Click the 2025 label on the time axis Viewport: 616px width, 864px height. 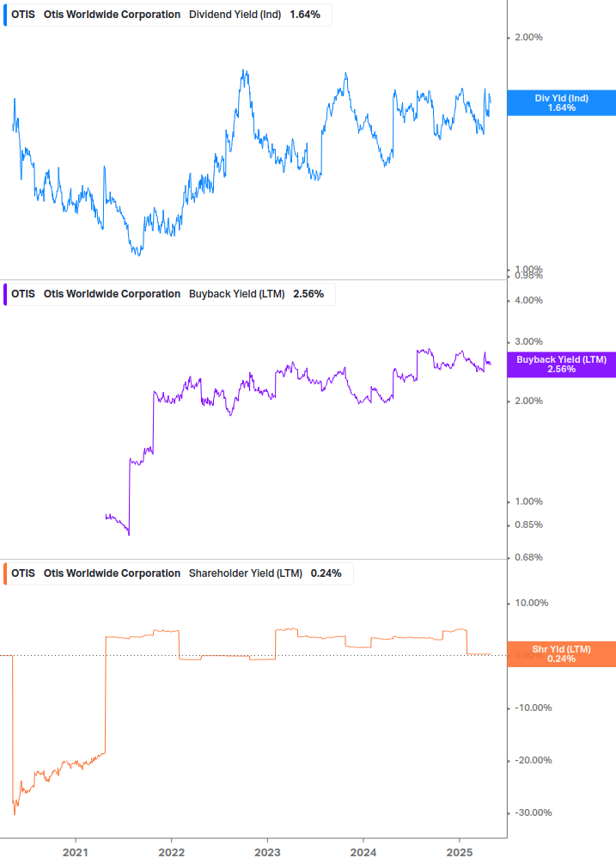pyautogui.click(x=459, y=853)
